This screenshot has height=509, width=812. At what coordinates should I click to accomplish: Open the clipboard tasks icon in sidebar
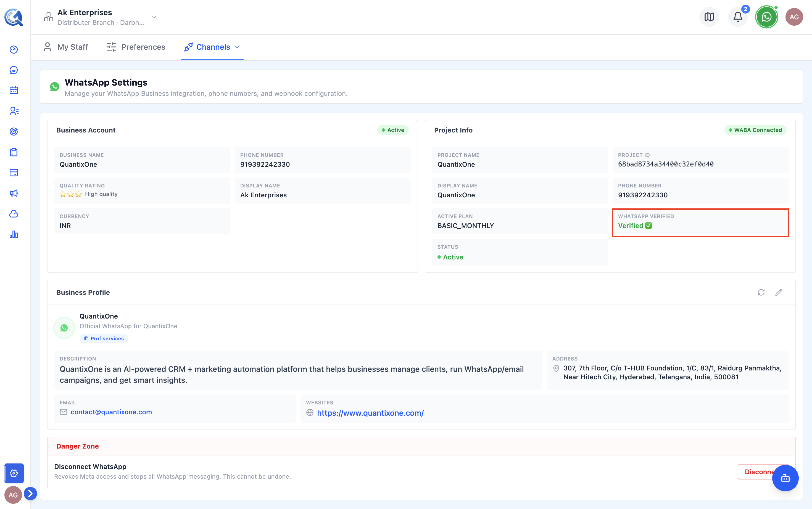click(x=14, y=152)
